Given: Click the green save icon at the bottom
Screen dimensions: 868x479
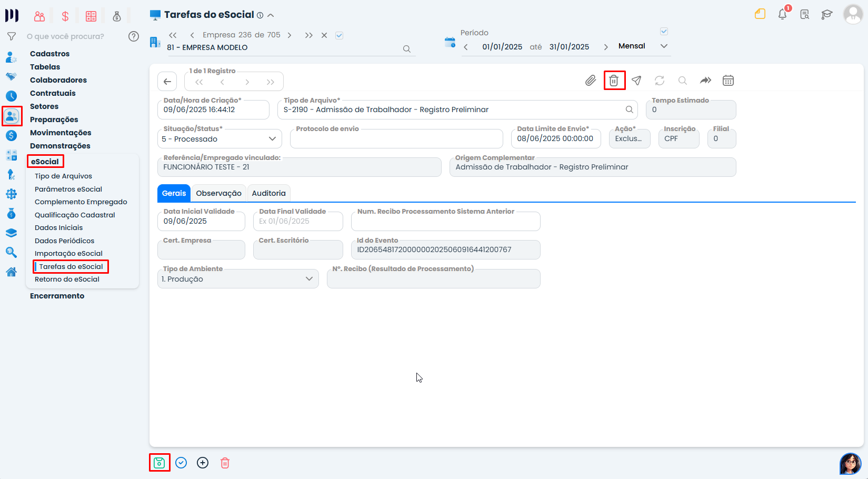Looking at the screenshot, I should click(159, 463).
